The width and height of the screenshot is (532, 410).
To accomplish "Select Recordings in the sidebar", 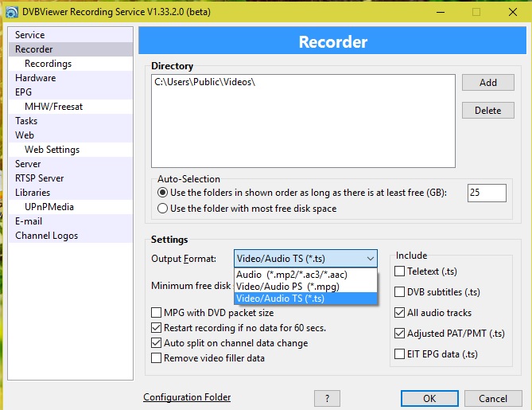I will pos(48,64).
